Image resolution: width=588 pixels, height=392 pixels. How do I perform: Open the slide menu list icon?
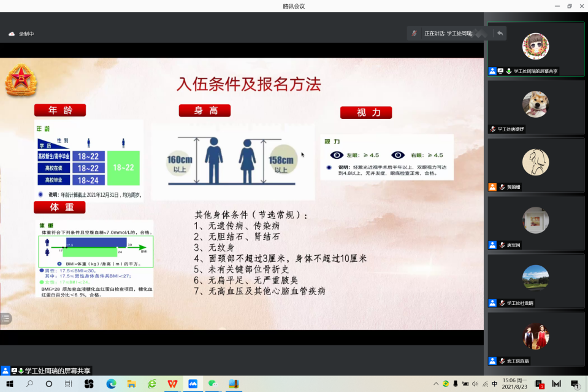coord(6,318)
